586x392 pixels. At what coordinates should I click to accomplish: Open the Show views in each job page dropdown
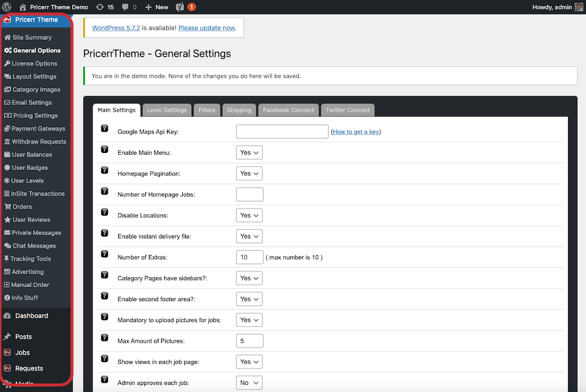(249, 362)
